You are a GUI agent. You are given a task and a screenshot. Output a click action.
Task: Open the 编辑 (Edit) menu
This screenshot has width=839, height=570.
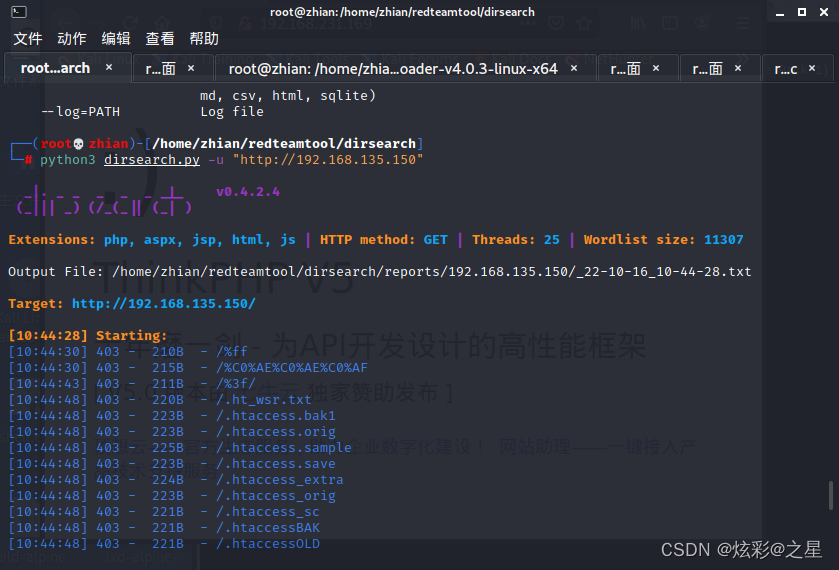click(x=116, y=39)
